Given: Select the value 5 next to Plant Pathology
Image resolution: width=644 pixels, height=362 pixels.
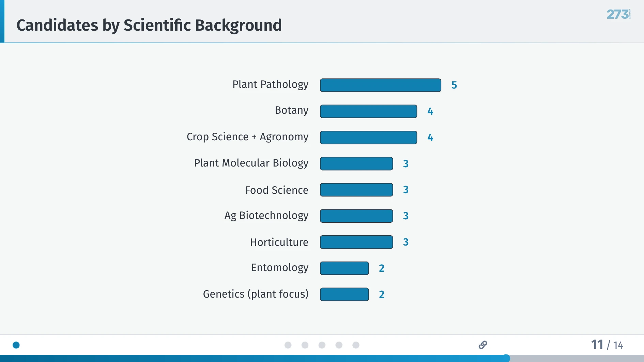Looking at the screenshot, I should click(x=455, y=85).
